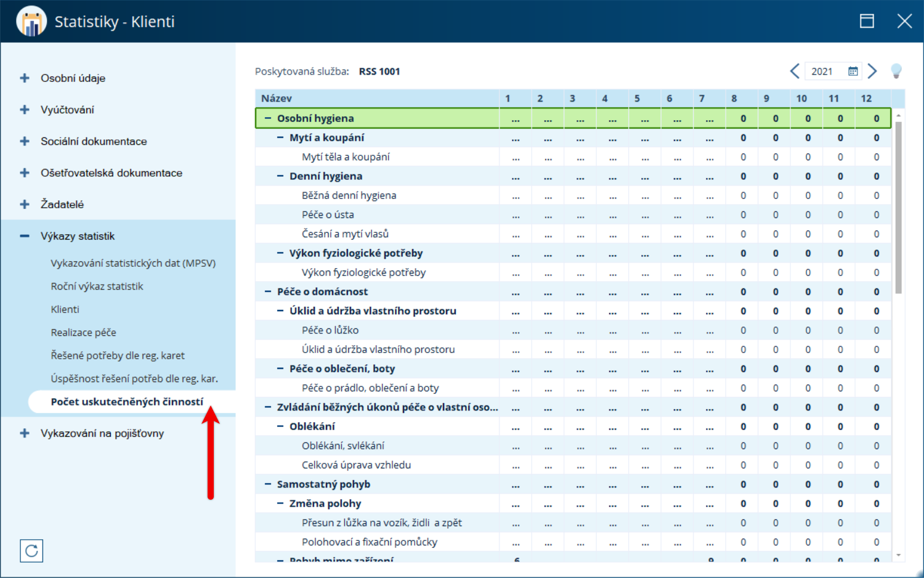The height and width of the screenshot is (578, 924).
Task: Go to next year arrow
Action: [x=872, y=71]
